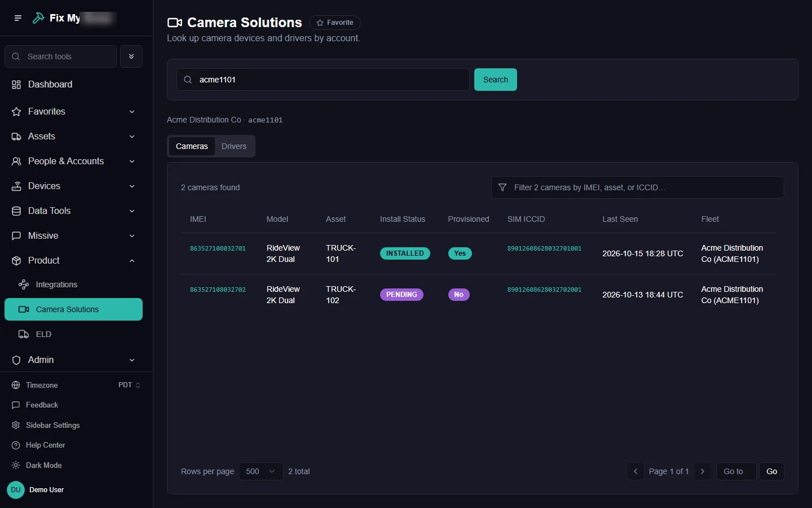Expand the Admin section
This screenshot has height=508, width=812.
coord(73,360)
